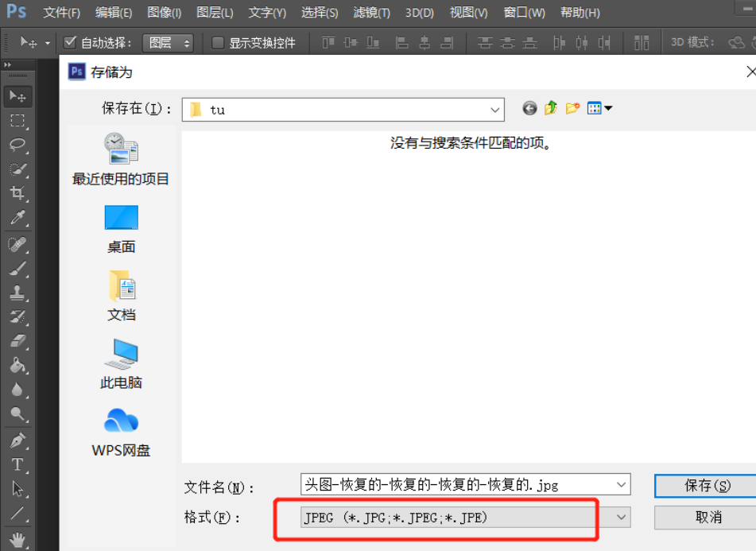756x551 pixels.
Task: Go to 此电脑 location
Action: 121,364
